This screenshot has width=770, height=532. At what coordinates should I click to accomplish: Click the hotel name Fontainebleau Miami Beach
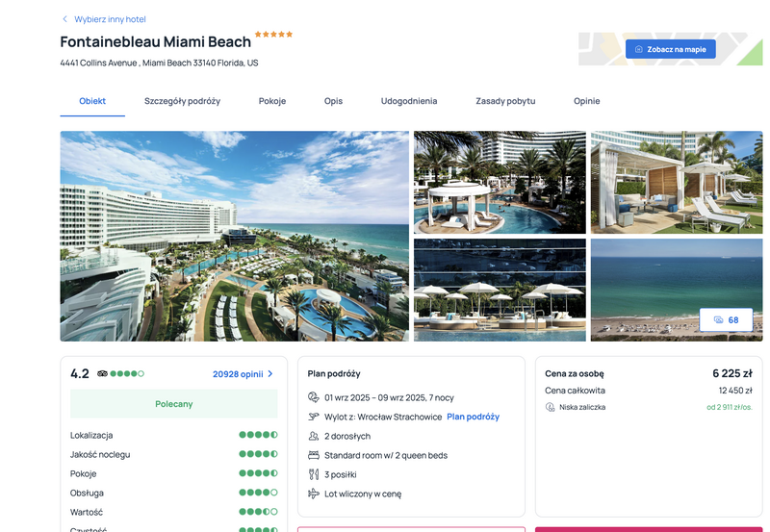tap(155, 42)
